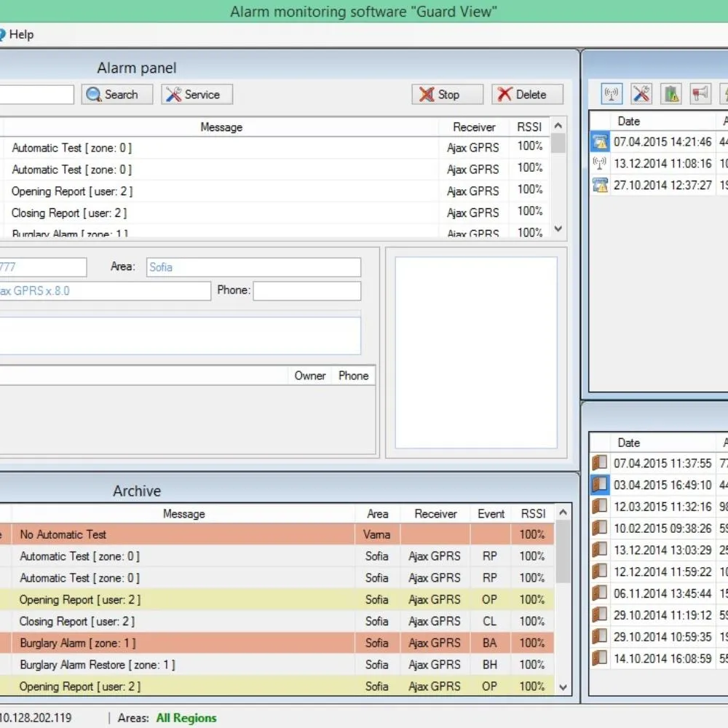
Task: Click the Delete button
Action: (x=527, y=94)
